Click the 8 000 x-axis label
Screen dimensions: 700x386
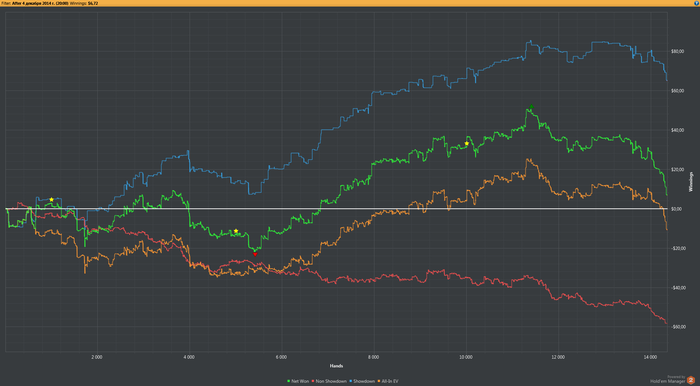(x=374, y=357)
